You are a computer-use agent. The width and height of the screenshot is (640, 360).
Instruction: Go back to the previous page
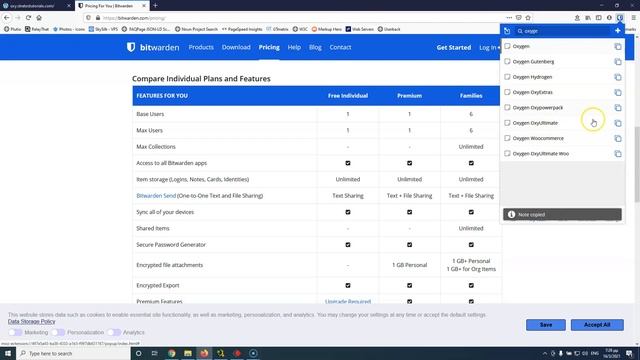pos(7,18)
